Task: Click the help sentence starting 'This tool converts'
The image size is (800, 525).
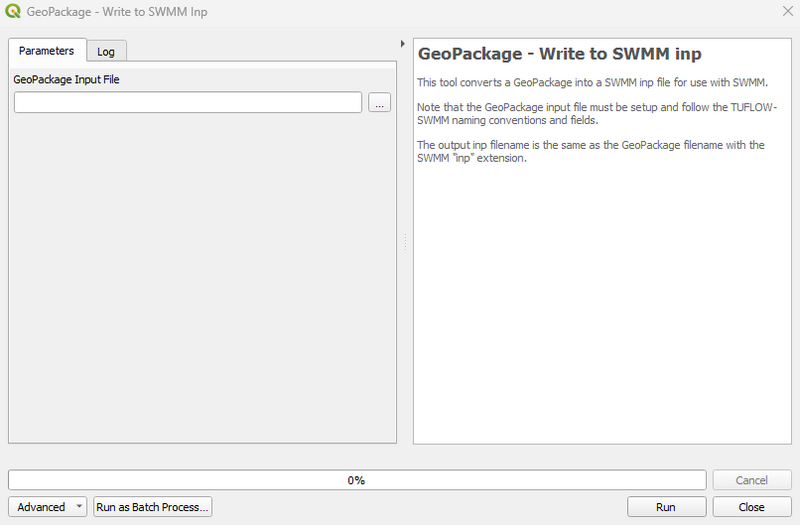Action: [591, 82]
